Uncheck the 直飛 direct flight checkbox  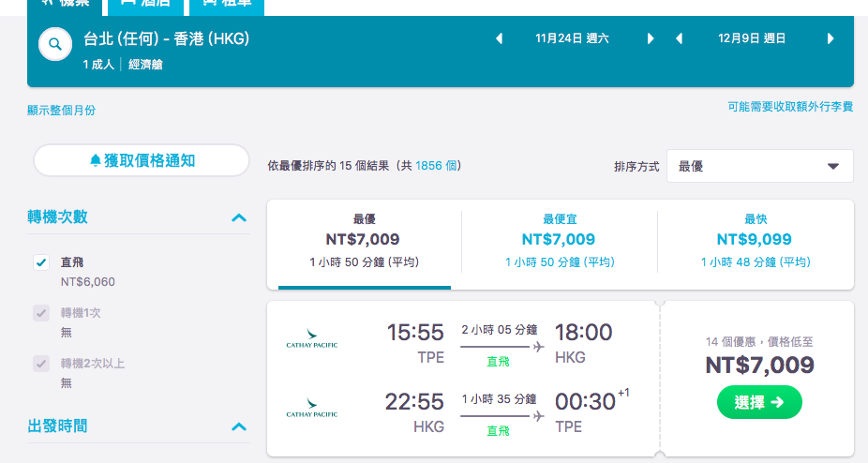pos(41,262)
